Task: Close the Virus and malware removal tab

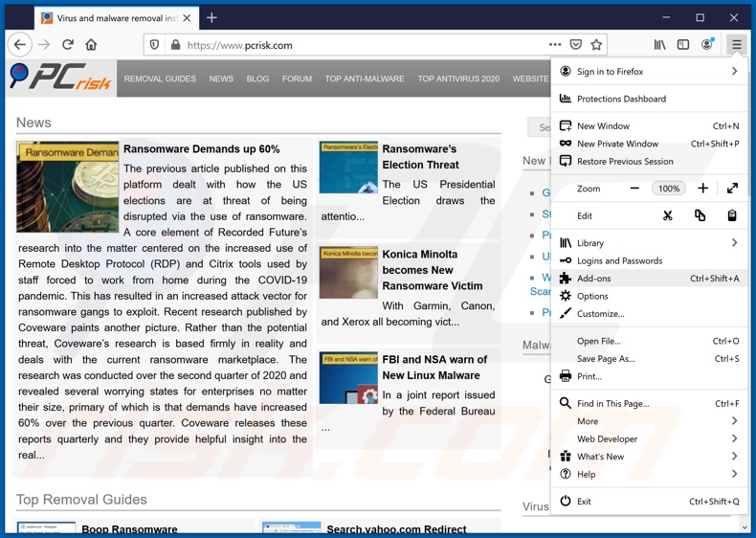Action: pos(187,18)
